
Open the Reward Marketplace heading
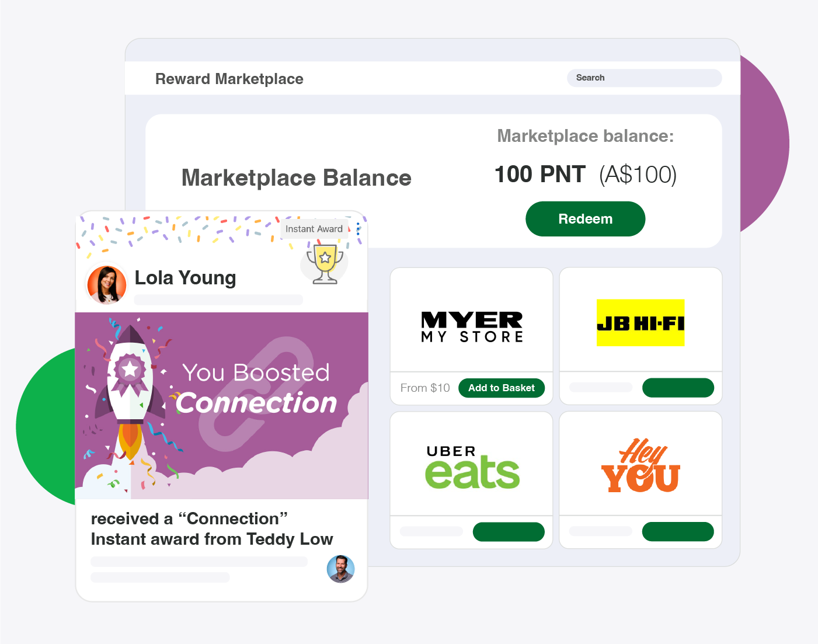[x=229, y=79]
